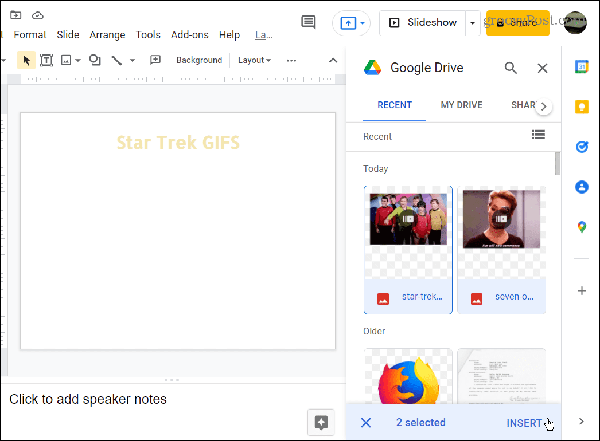Viewport: 600px width, 441px height.
Task: Open Contacts side panel icon
Action: [x=582, y=187]
